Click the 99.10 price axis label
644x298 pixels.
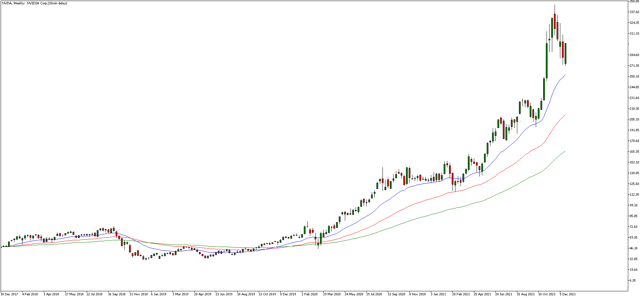633,205
